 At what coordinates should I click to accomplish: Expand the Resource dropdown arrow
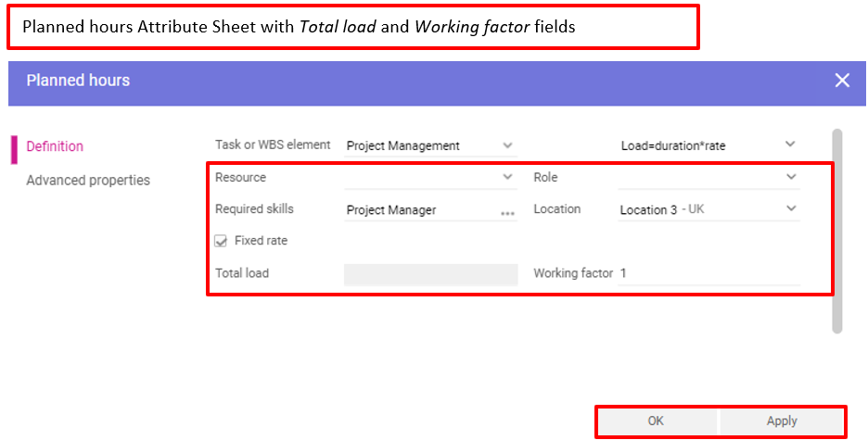[507, 177]
